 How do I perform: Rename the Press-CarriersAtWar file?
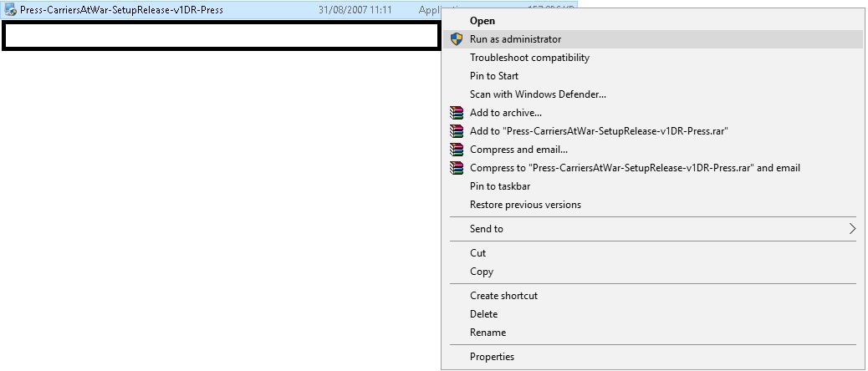(x=488, y=333)
